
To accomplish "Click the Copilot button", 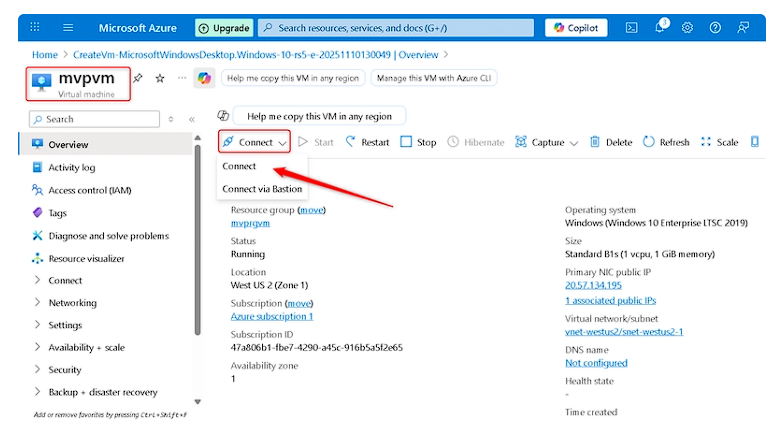I will (x=576, y=28).
